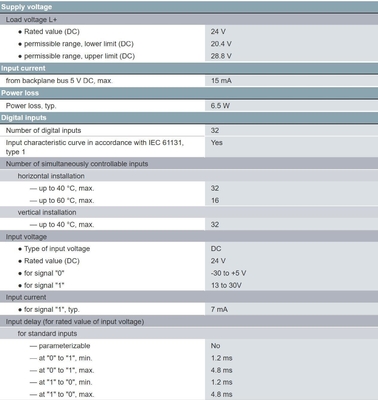
Task: Select permissible range lower limit 20.4 V
Action: click(x=221, y=44)
